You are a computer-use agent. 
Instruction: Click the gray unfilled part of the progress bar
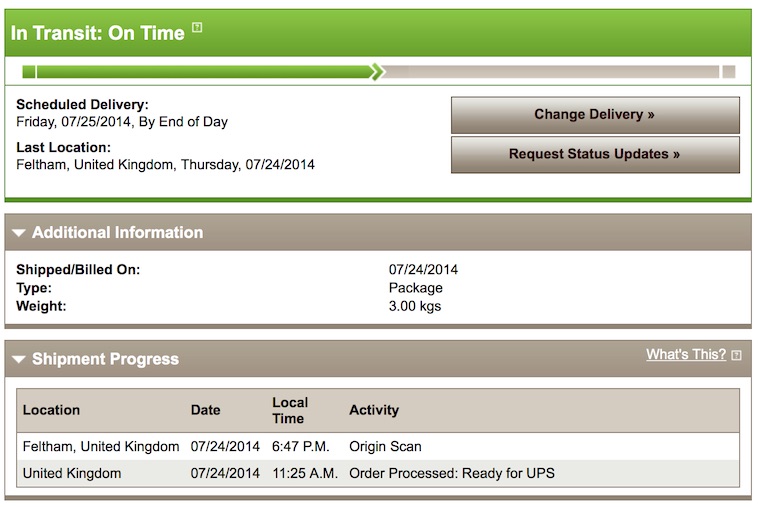(550, 71)
